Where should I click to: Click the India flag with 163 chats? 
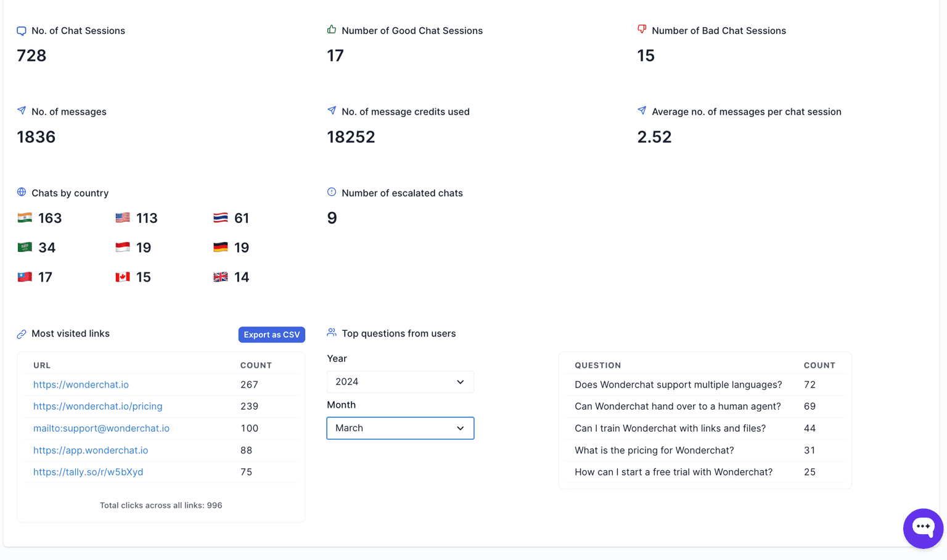coord(25,217)
